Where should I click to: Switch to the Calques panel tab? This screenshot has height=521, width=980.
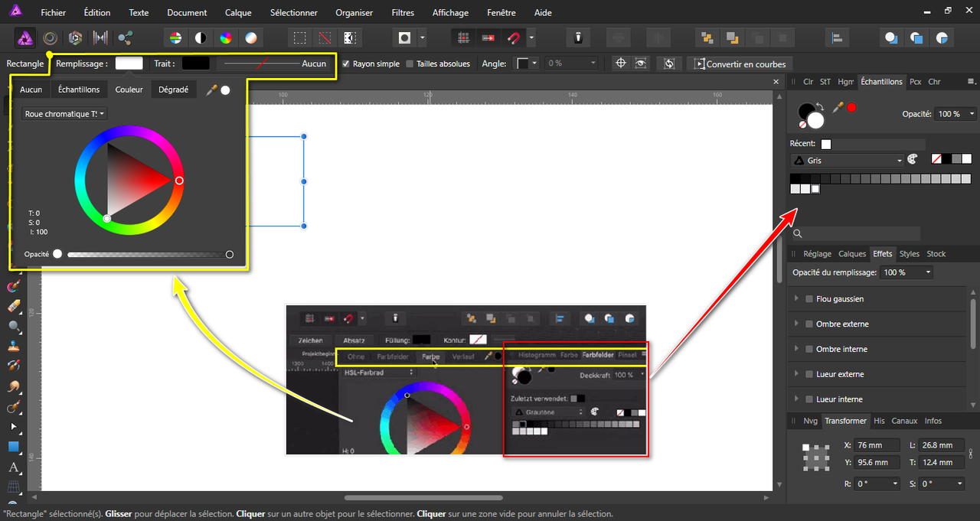[852, 254]
